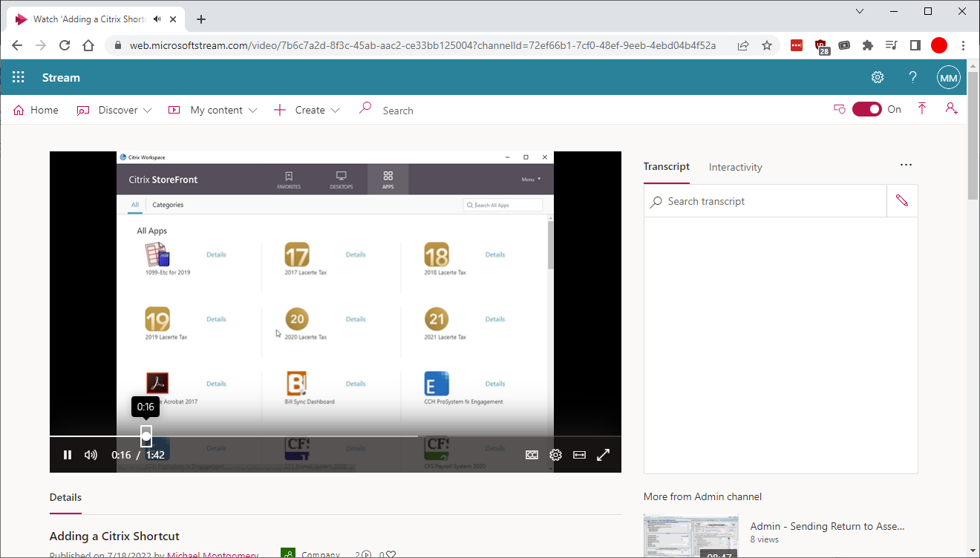View site lock info icon
The width and height of the screenshot is (980, 558).
pyautogui.click(x=117, y=45)
